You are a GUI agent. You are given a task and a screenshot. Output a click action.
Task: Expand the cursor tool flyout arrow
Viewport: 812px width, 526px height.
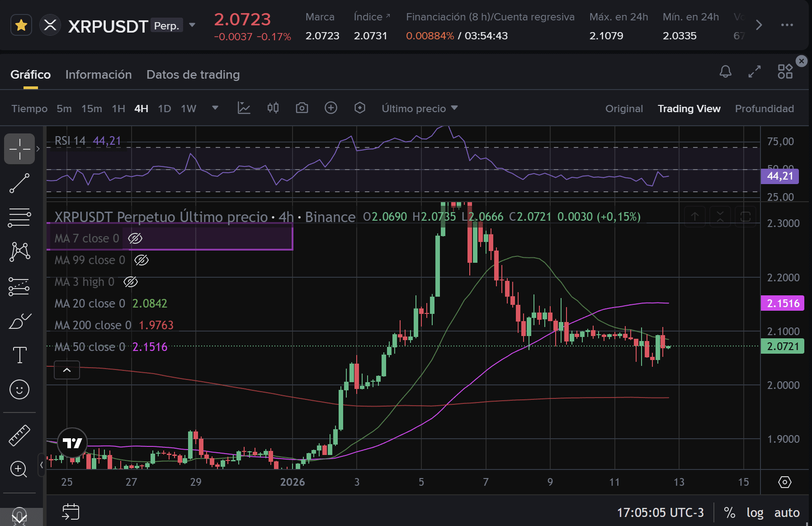(x=38, y=149)
